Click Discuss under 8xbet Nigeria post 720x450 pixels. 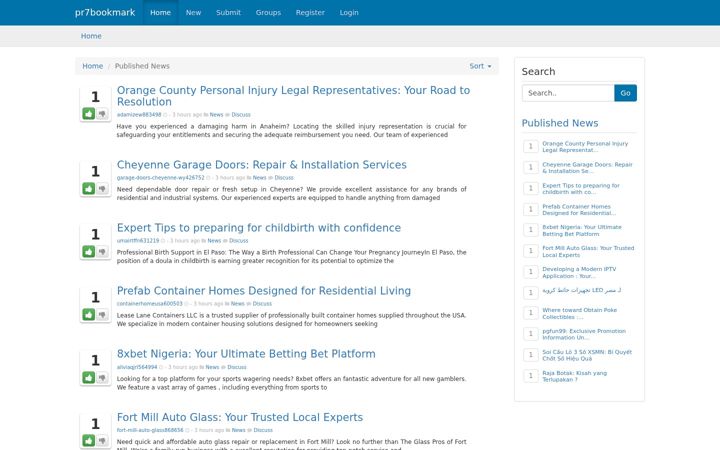pos(237,367)
